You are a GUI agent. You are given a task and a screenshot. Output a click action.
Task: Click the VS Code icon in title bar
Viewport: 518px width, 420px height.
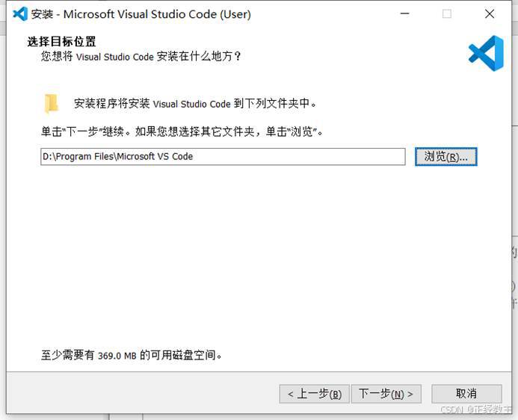(x=20, y=14)
